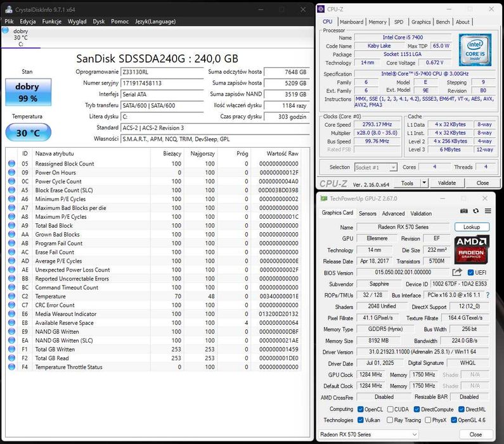Click the Driver Version field in GPU-Z
Image resolution: width=504 pixels, height=444 pixels.
pyautogui.click(x=422, y=352)
